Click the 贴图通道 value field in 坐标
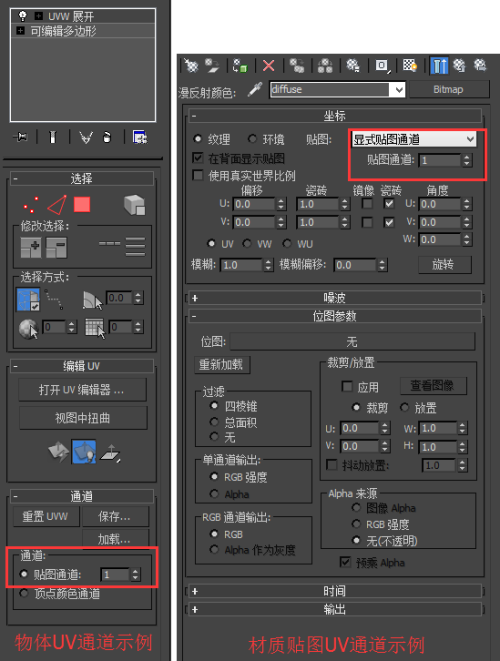Screen dimensions: 500x661 [440, 160]
